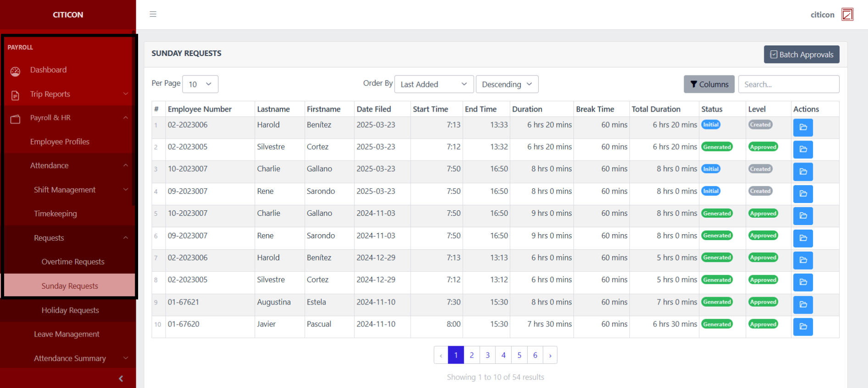The image size is (868, 388).
Task: Click the hamburger menu icon in header
Action: point(153,14)
